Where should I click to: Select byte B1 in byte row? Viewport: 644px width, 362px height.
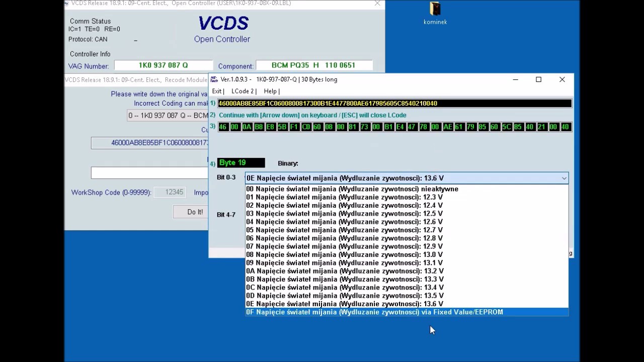tap(388, 127)
